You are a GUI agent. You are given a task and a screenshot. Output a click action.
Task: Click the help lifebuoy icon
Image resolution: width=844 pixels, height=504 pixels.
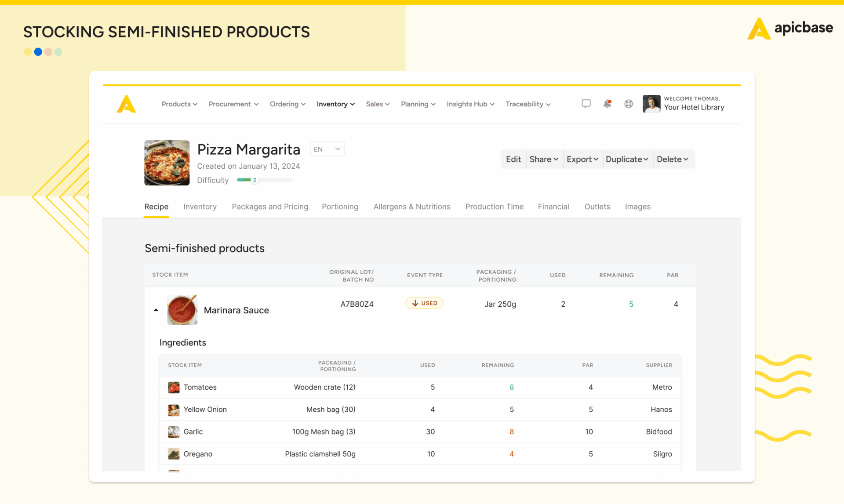coord(629,104)
